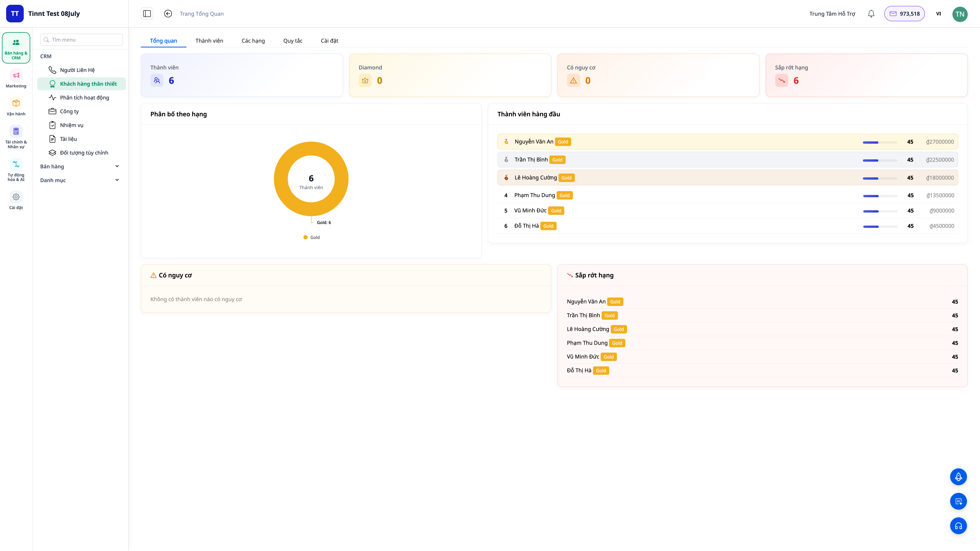Click the rocket floating button
The width and height of the screenshot is (980, 551).
pyautogui.click(x=958, y=476)
